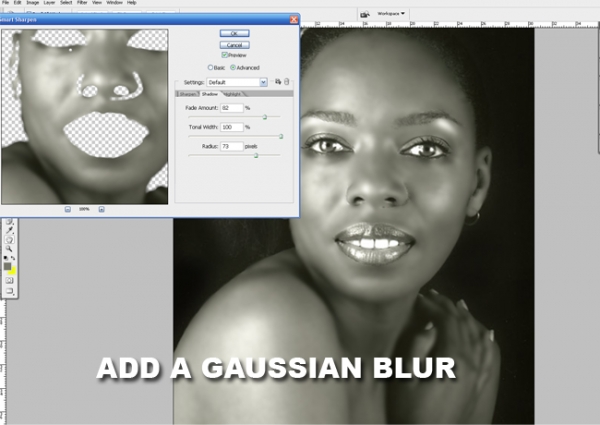Click the portrait photo on the canvas
Image resolution: width=600 pixels, height=425 pixels.
[x=354, y=226]
